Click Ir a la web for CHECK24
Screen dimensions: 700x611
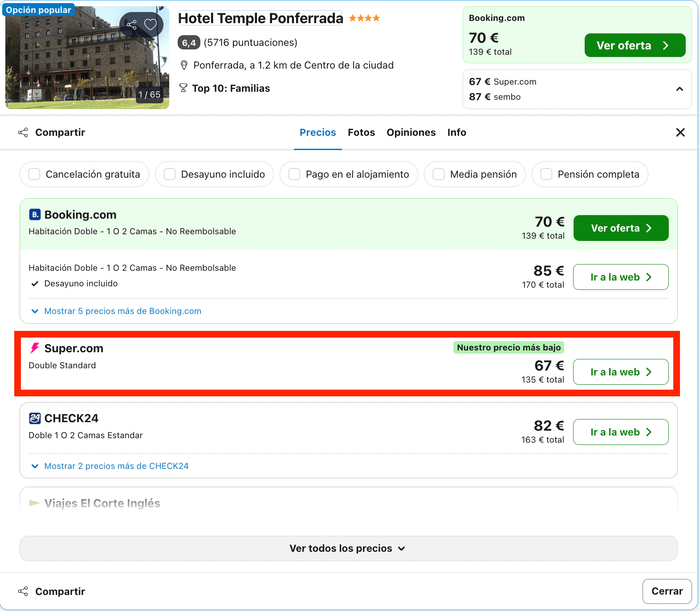[621, 432]
